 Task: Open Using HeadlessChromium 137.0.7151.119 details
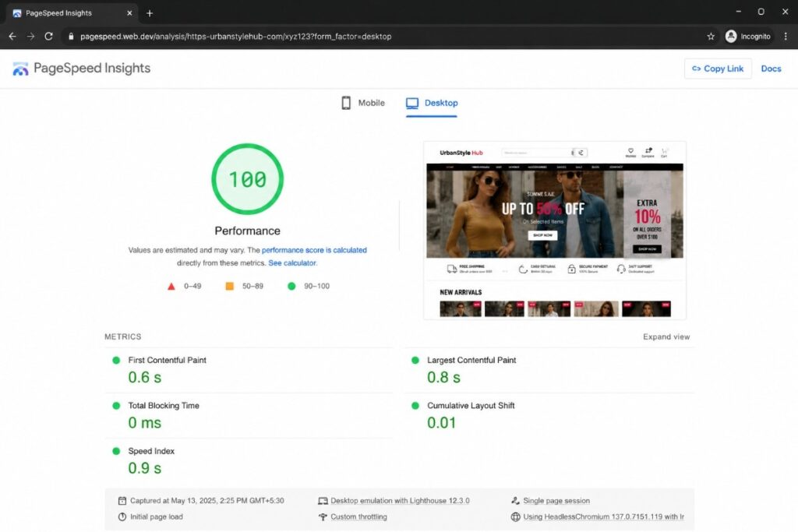point(604,516)
